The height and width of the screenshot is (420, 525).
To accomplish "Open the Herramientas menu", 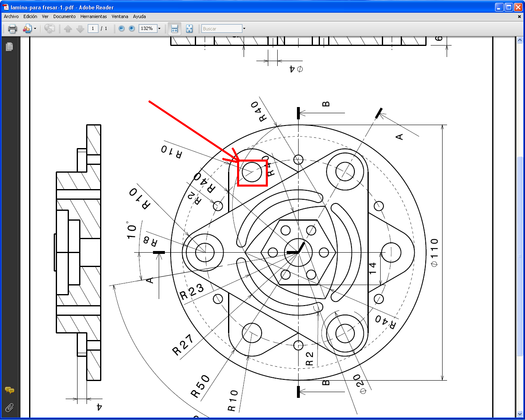I will [x=94, y=16].
